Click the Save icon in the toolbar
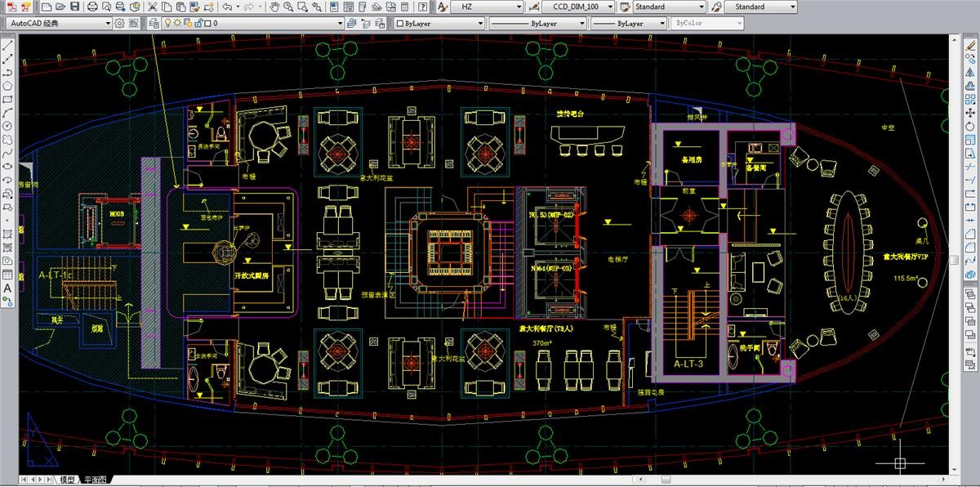This screenshot has height=487, width=980. tap(75, 7)
